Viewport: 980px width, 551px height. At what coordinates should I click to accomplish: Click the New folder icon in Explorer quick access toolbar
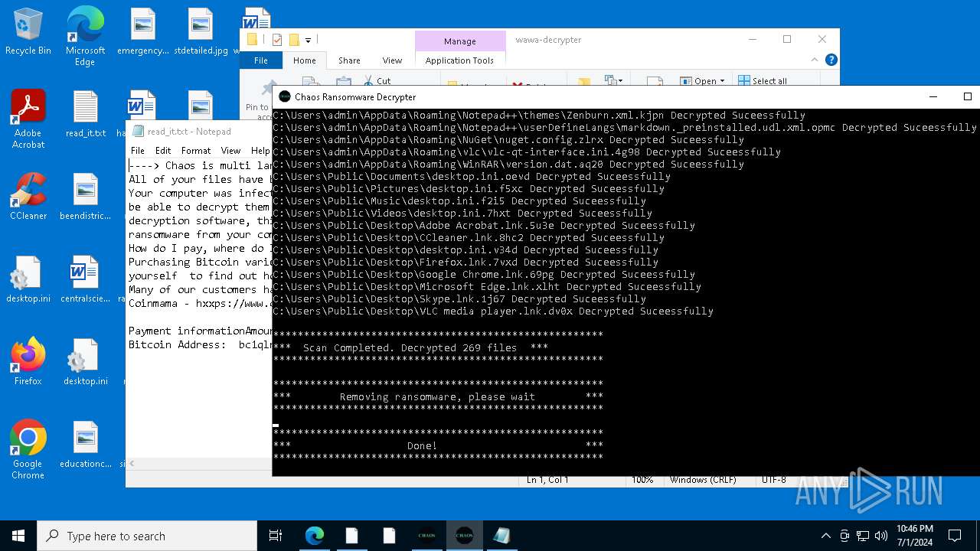pos(293,40)
